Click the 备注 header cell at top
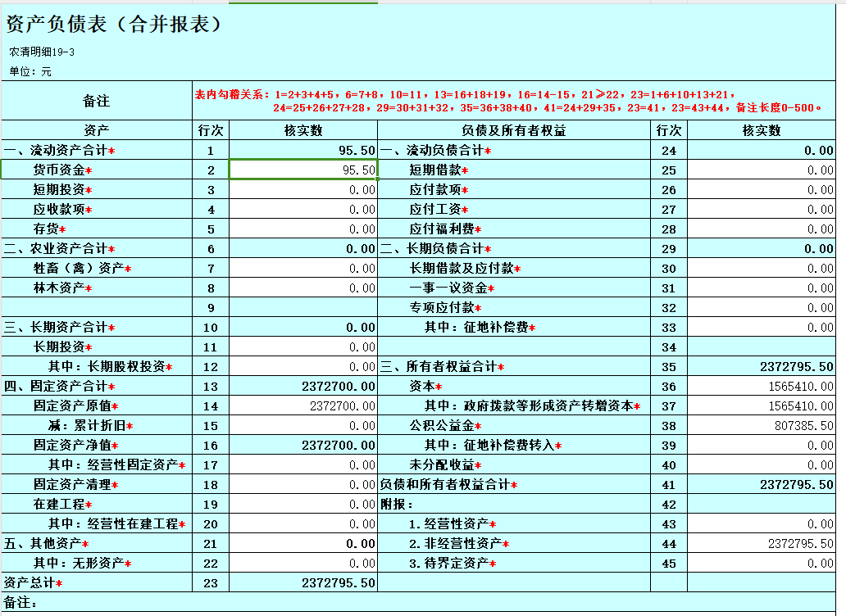846x616 pixels. click(x=97, y=101)
